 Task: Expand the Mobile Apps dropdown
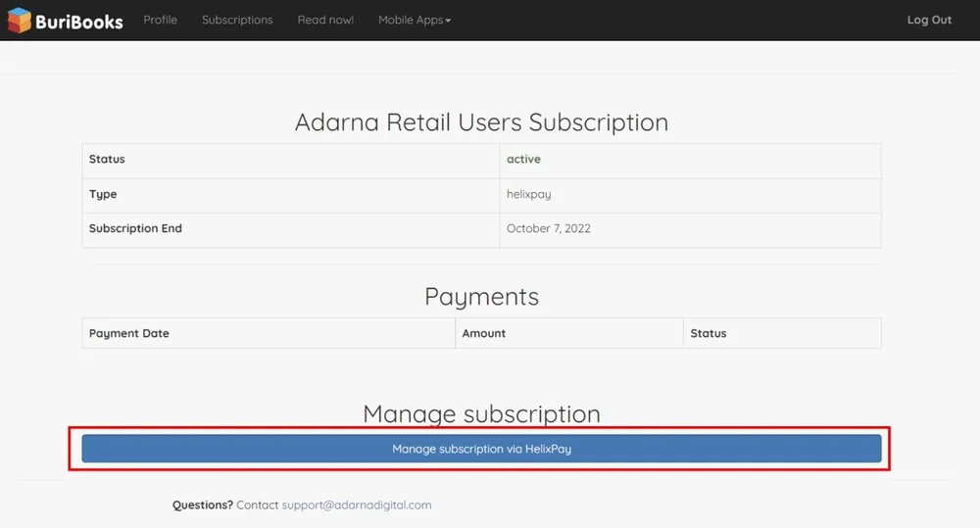tap(415, 20)
